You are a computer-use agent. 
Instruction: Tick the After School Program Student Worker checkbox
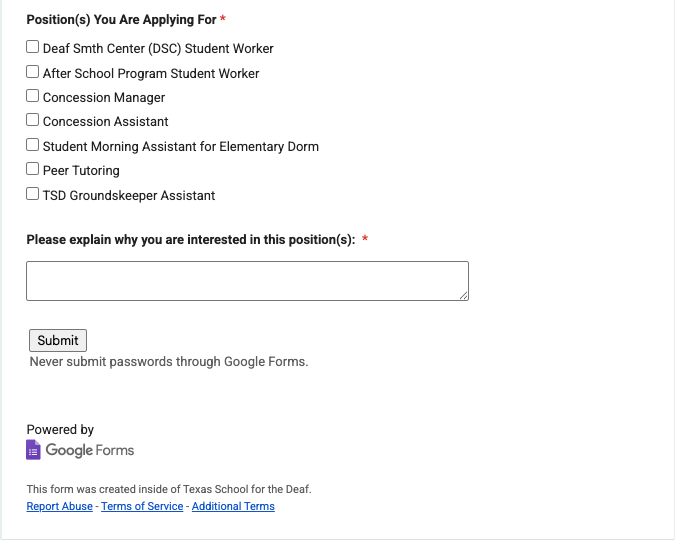click(x=32, y=71)
